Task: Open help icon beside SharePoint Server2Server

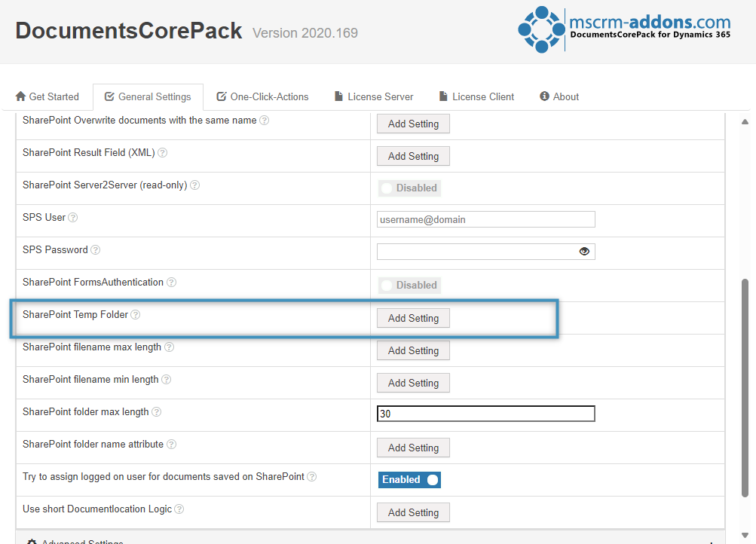Action: [x=194, y=185]
